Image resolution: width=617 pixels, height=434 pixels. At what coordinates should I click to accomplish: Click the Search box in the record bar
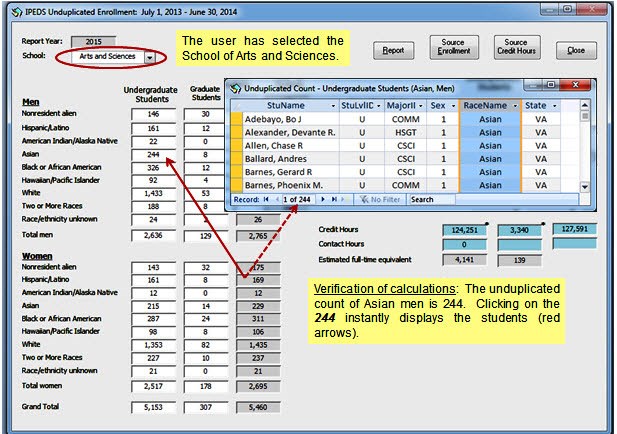coord(432,199)
